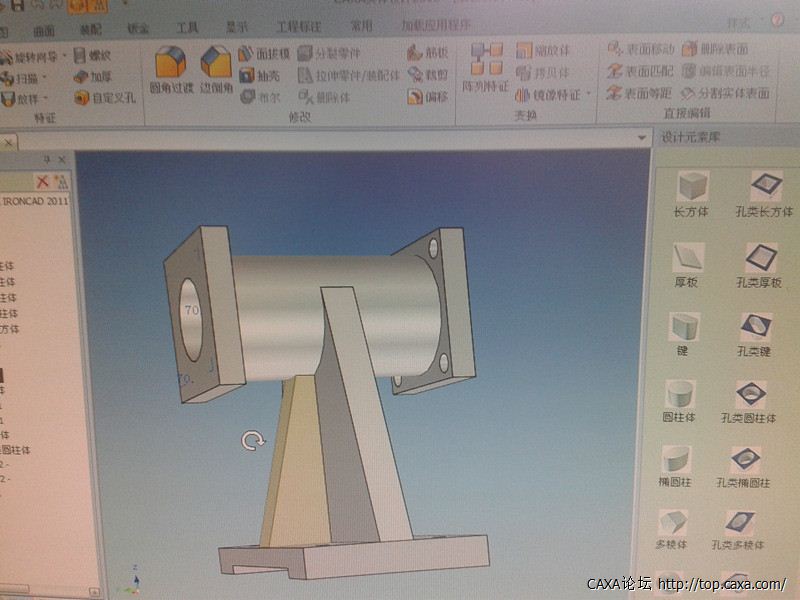This screenshot has height=600, width=800.
Task: Click the 加厚 thicken tool
Action: (x=93, y=76)
